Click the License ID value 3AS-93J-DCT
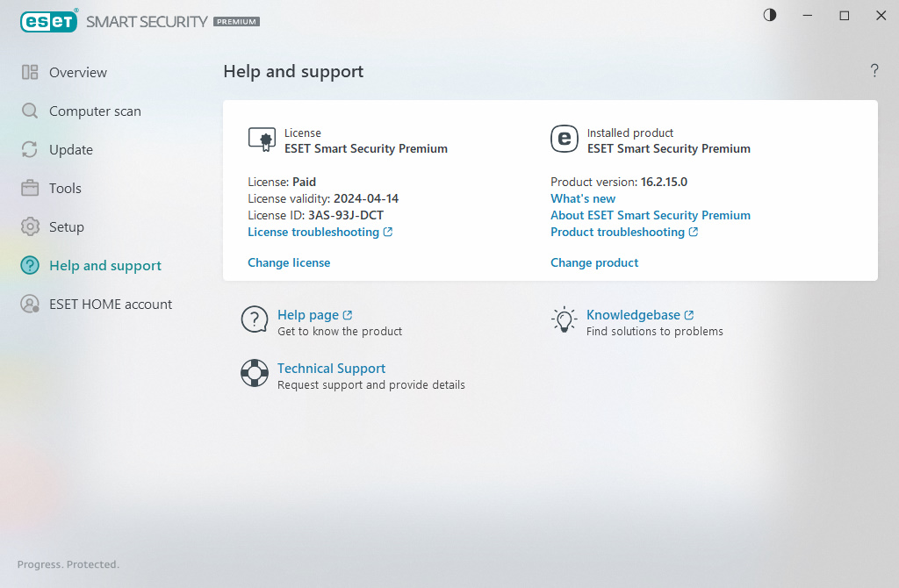 click(346, 216)
